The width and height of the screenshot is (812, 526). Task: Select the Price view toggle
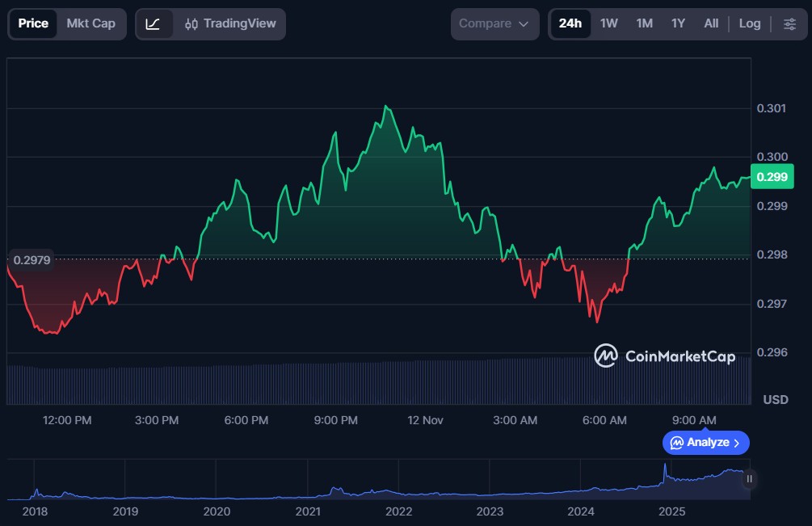pyautogui.click(x=33, y=24)
